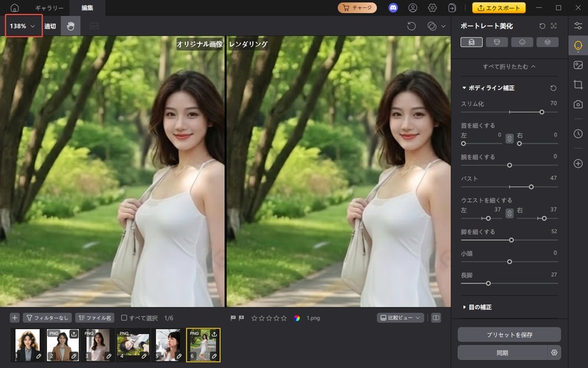
Task: Check the すべて選択 checkbox
Action: pos(123,318)
